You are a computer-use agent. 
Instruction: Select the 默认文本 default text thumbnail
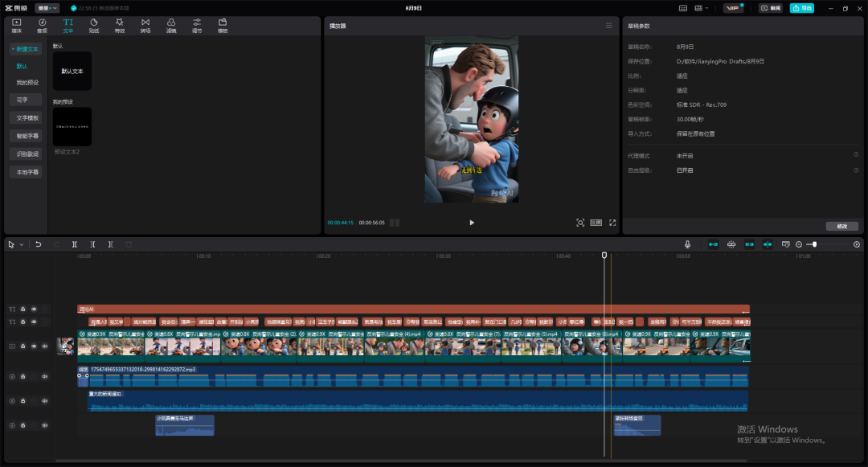pyautogui.click(x=72, y=72)
